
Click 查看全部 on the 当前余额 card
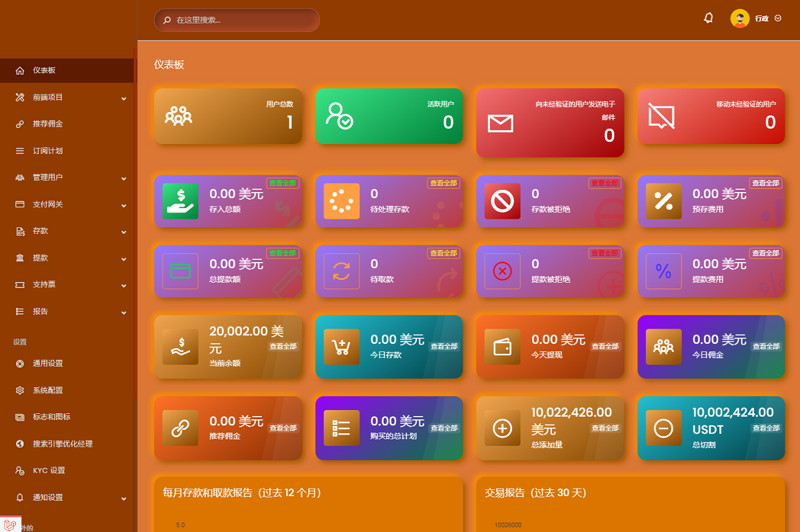tap(283, 347)
